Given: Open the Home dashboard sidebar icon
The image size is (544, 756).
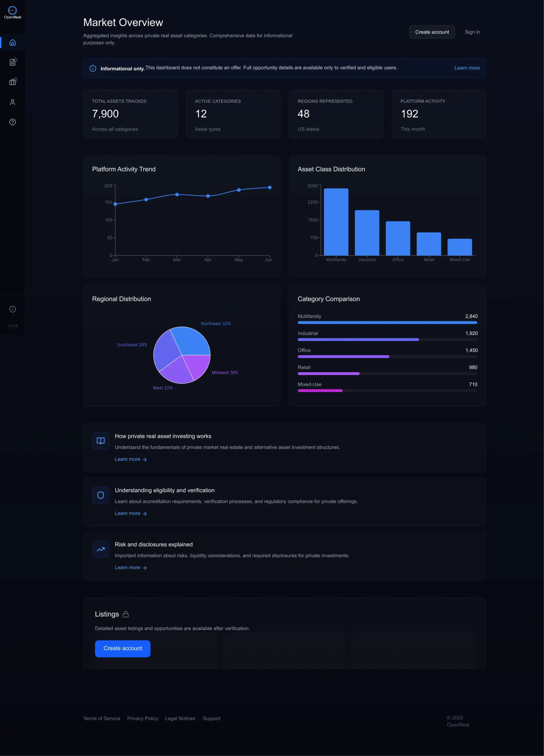Looking at the screenshot, I should click(13, 42).
